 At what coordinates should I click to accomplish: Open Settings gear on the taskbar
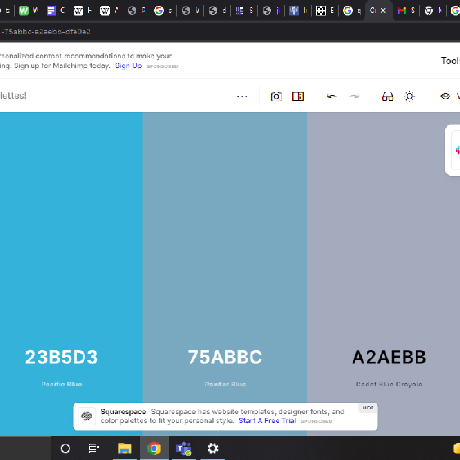213,448
